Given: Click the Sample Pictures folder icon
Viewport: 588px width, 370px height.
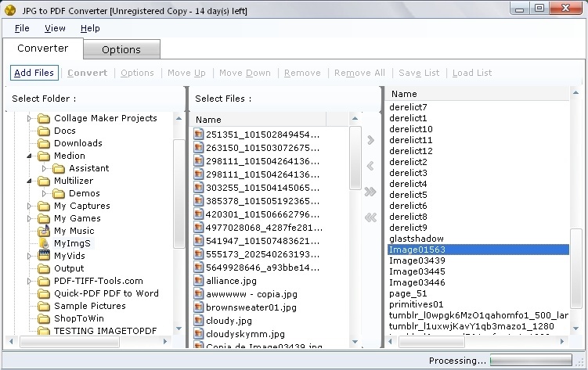Looking at the screenshot, I should 44,306.
